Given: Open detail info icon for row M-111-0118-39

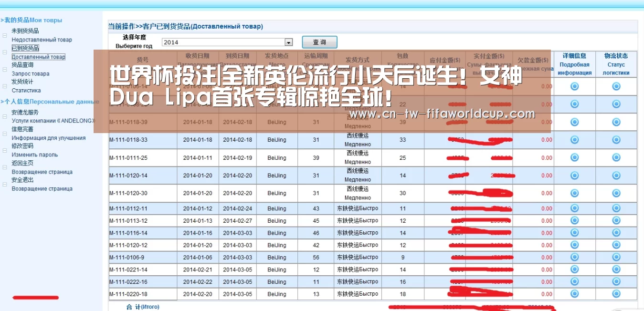Looking at the screenshot, I should [575, 122].
